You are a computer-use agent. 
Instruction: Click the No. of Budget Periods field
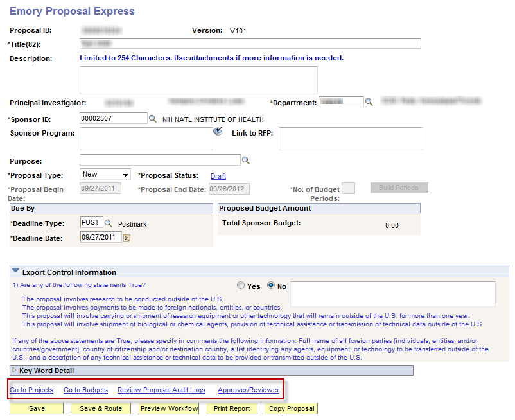348,188
